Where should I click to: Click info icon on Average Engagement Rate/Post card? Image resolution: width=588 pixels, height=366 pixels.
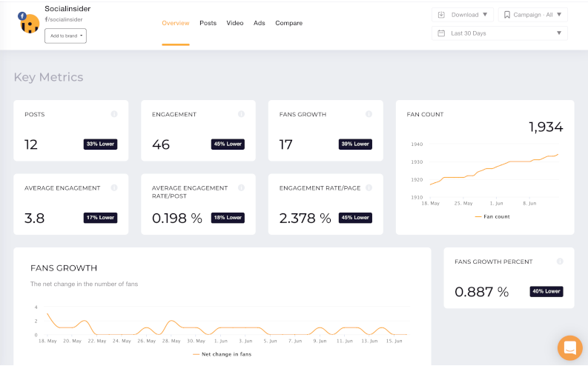pos(242,188)
